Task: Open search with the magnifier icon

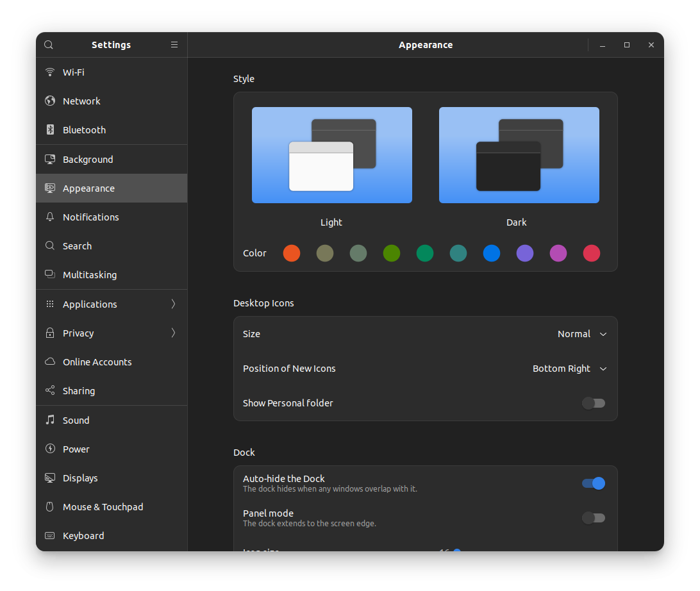Action: 49,45
